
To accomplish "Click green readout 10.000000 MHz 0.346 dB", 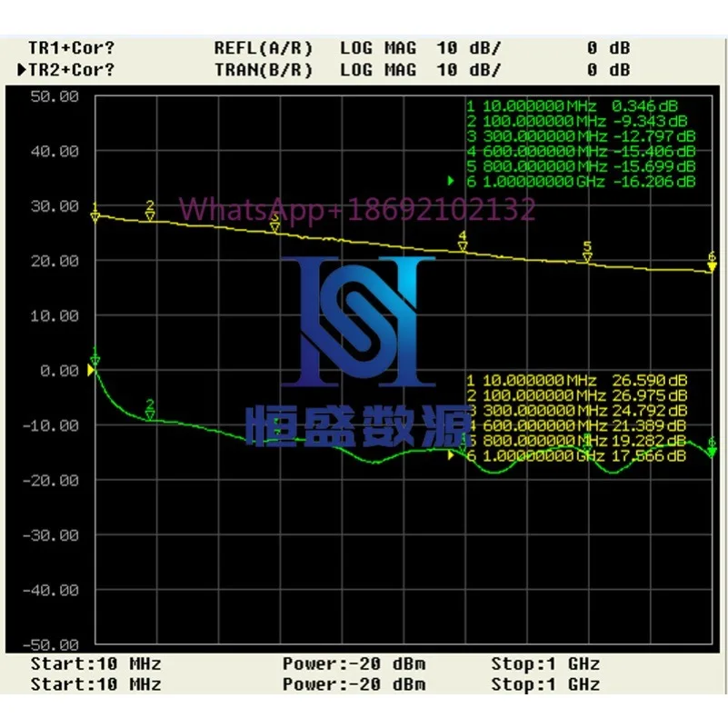I will [572, 105].
